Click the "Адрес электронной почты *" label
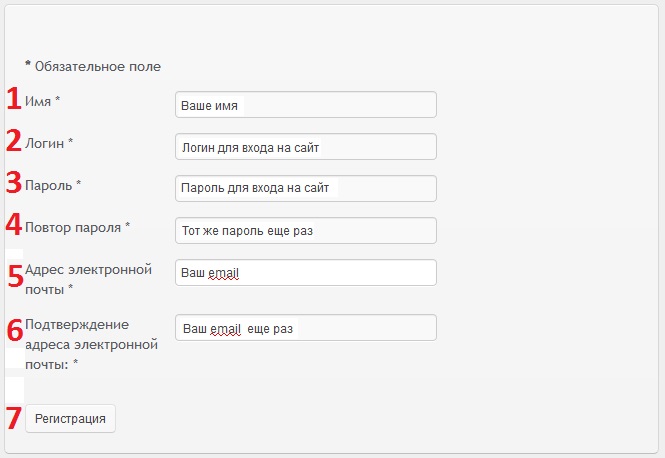The height and width of the screenshot is (458, 665). coord(88,279)
